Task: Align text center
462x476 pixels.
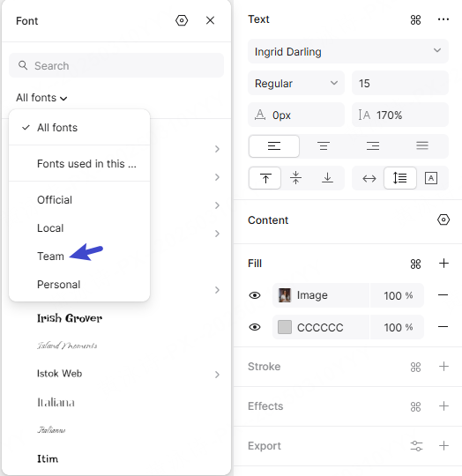Action: (x=324, y=146)
